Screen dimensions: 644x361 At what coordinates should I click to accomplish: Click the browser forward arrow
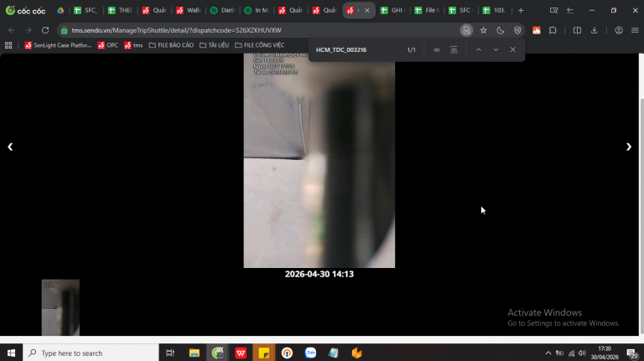tap(28, 30)
